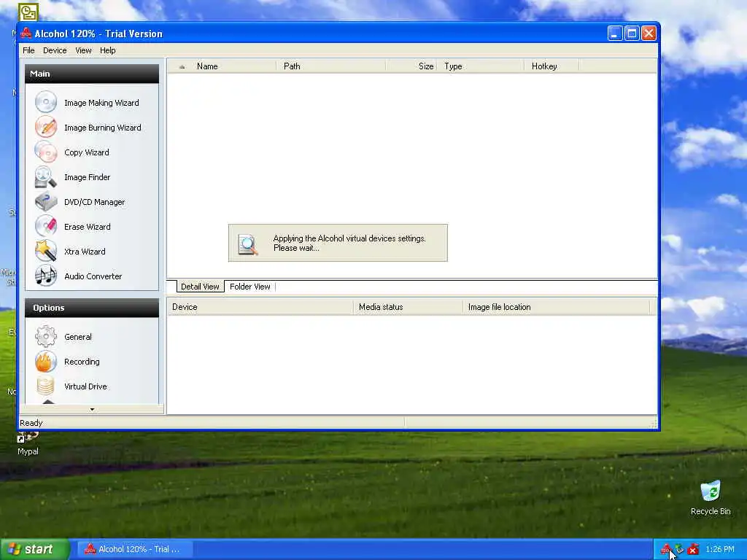Image resolution: width=747 pixels, height=560 pixels.
Task: Click the Image Burning Wizard label
Action: click(102, 128)
